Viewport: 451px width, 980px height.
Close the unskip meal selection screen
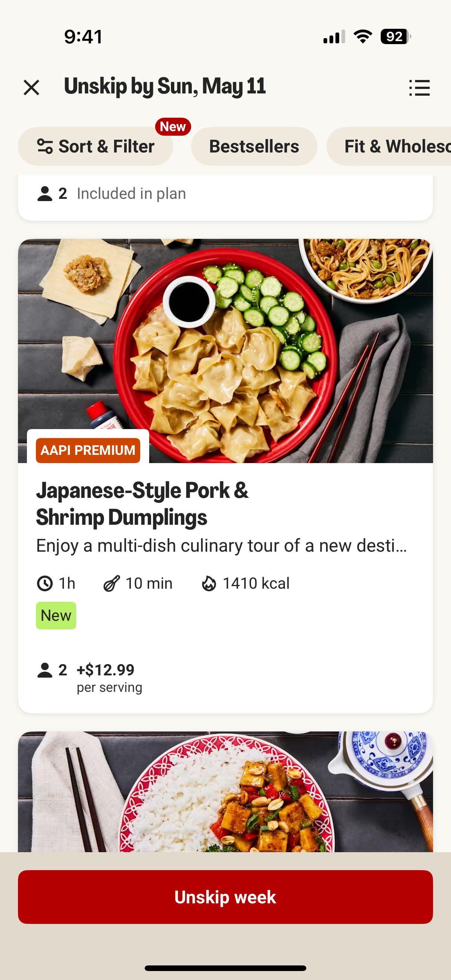(x=31, y=87)
